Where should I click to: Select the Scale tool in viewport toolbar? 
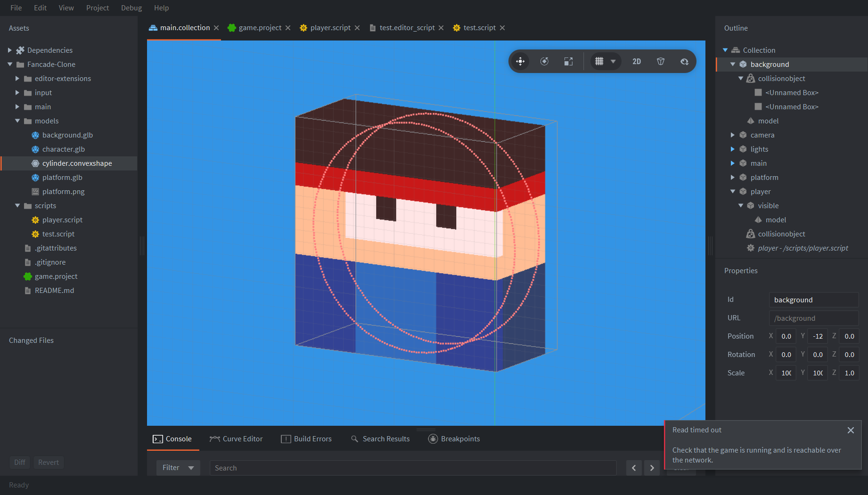pyautogui.click(x=568, y=61)
